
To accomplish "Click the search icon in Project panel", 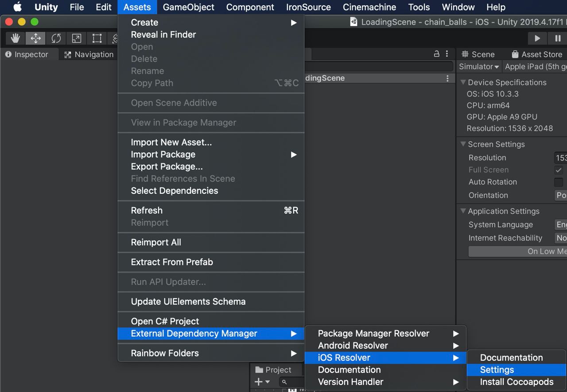I will pyautogui.click(x=284, y=382).
